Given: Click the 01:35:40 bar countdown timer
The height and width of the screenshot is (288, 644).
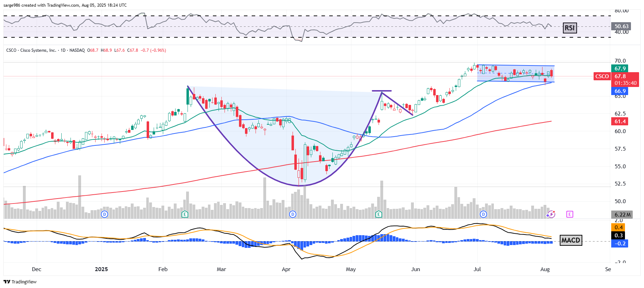Looking at the screenshot, I should [x=625, y=83].
